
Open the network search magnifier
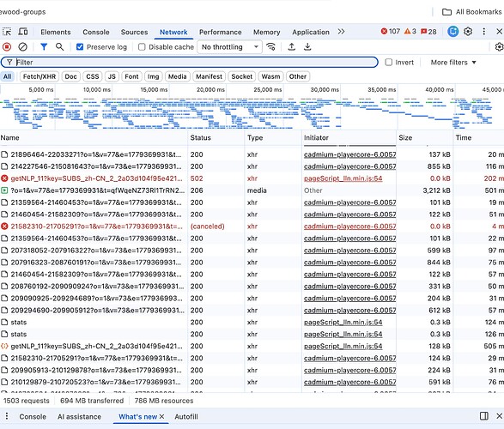tap(59, 47)
